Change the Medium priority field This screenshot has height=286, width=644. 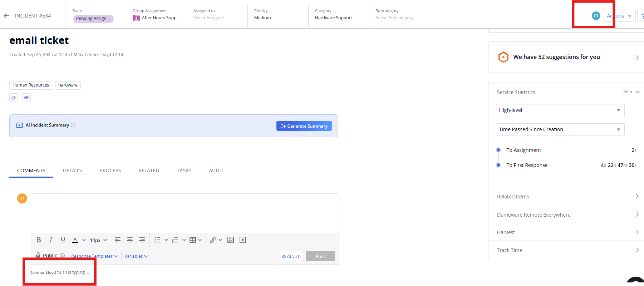point(262,18)
